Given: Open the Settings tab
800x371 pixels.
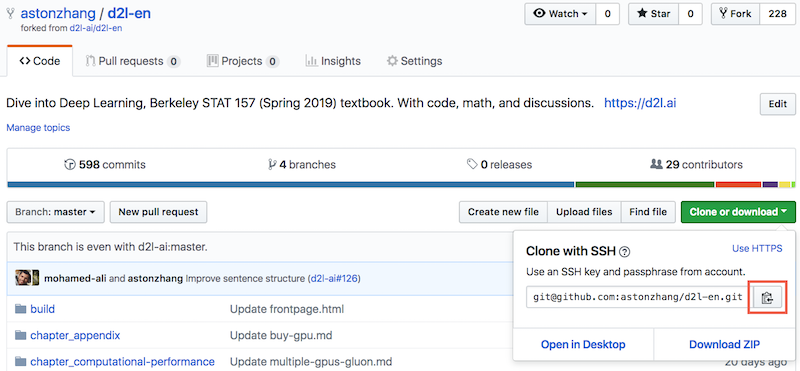Looking at the screenshot, I should click(414, 61).
